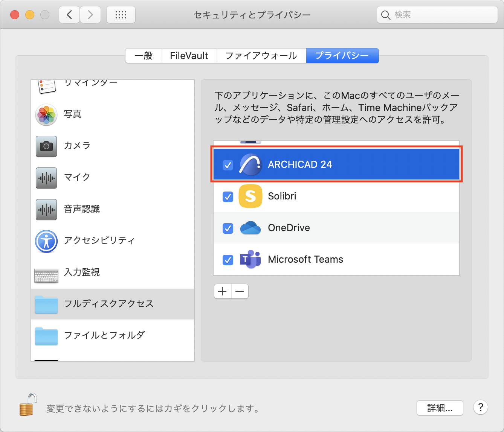The image size is (504, 432).
Task: Click the Solibri app icon
Action: (x=250, y=196)
